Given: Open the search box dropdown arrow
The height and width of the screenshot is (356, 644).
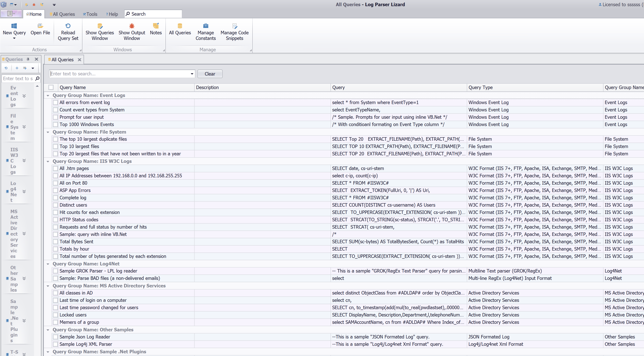Looking at the screenshot, I should coord(192,74).
